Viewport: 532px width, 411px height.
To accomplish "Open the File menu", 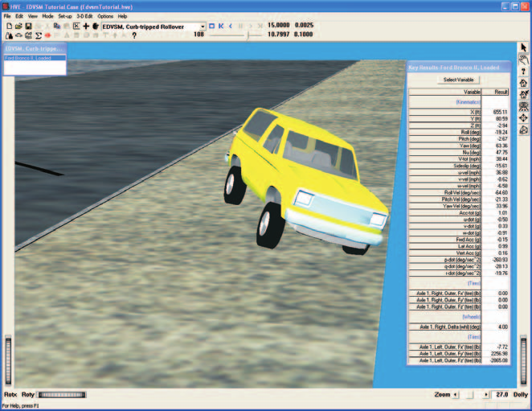I will 7,16.
